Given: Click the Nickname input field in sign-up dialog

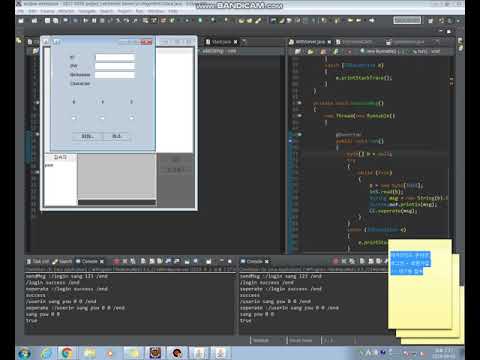Looking at the screenshot, I should pyautogui.click(x=115, y=75).
